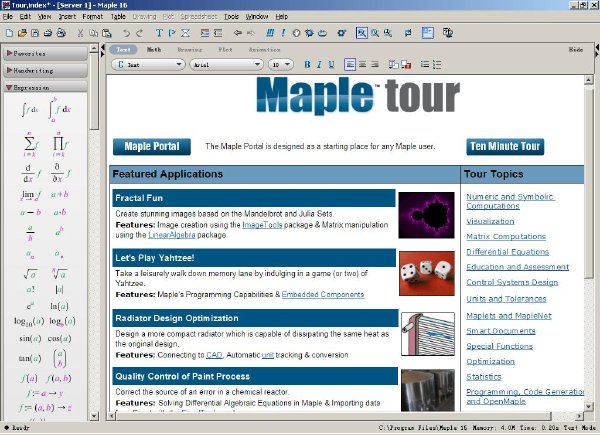Image resolution: width=600 pixels, height=435 pixels.
Task: Switch to the Math mode tab
Action: (154, 50)
